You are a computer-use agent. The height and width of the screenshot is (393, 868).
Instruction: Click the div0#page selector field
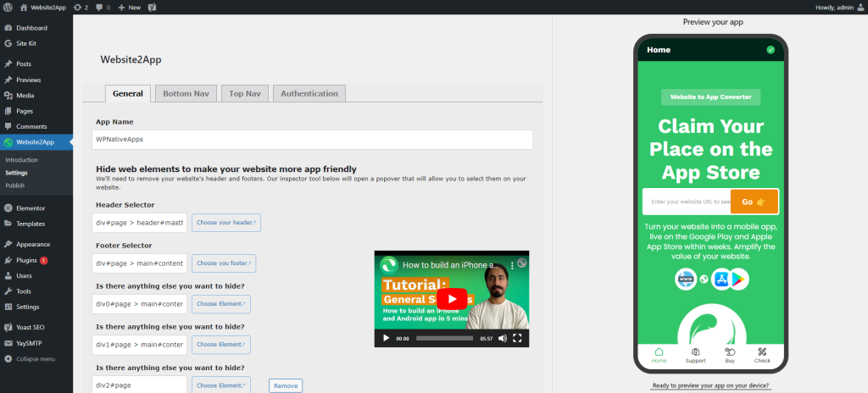(x=140, y=304)
